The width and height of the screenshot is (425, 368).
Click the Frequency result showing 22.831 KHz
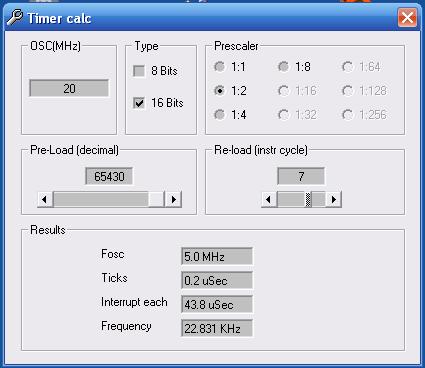[x=217, y=328]
